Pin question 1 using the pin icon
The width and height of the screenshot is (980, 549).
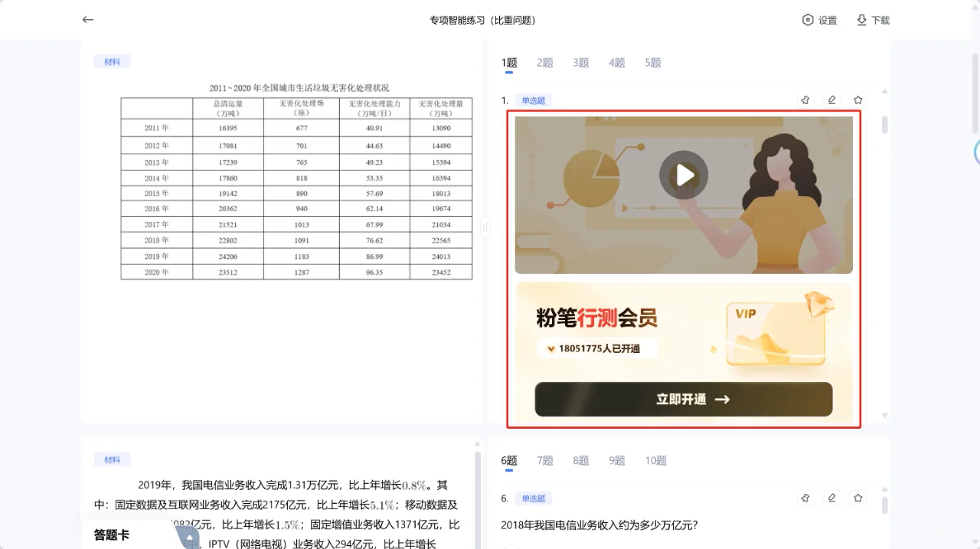coord(805,100)
